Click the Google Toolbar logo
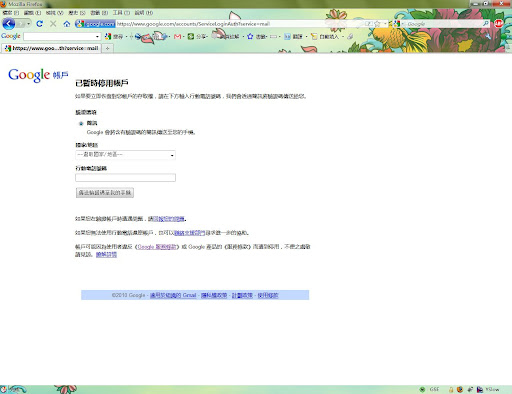Screen dimensions: 512x394 (11, 36)
